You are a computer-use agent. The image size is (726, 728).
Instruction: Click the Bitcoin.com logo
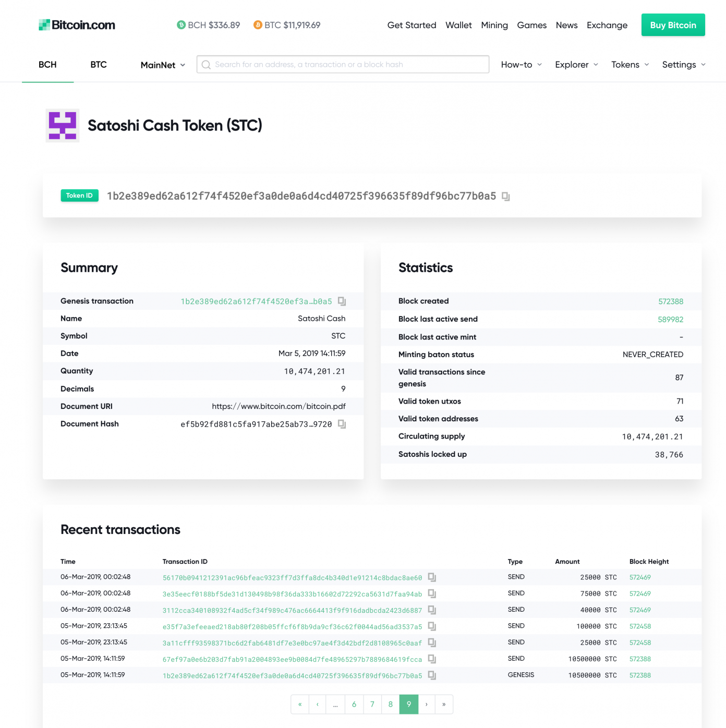[76, 25]
